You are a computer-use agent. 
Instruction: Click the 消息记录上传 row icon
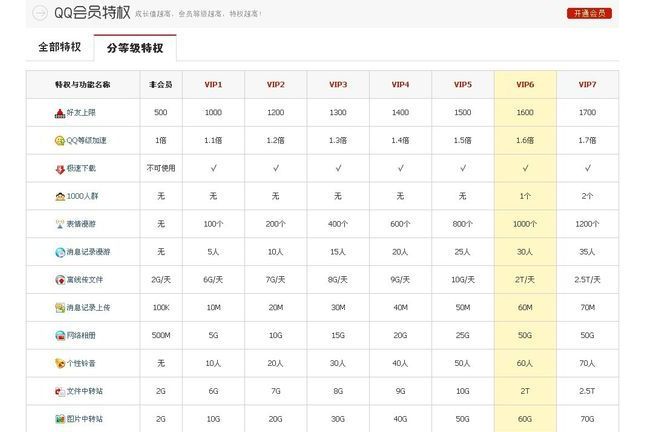point(60,308)
